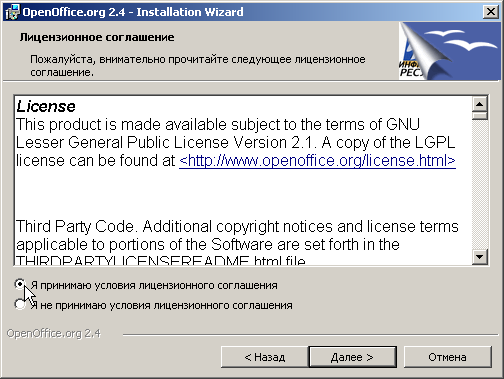
Task: Click the installer icon in title bar
Action: (13, 12)
